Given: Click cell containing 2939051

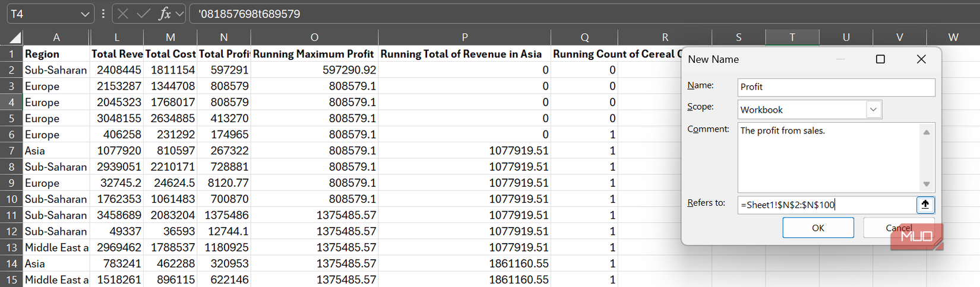Looking at the screenshot, I should pyautogui.click(x=117, y=167).
